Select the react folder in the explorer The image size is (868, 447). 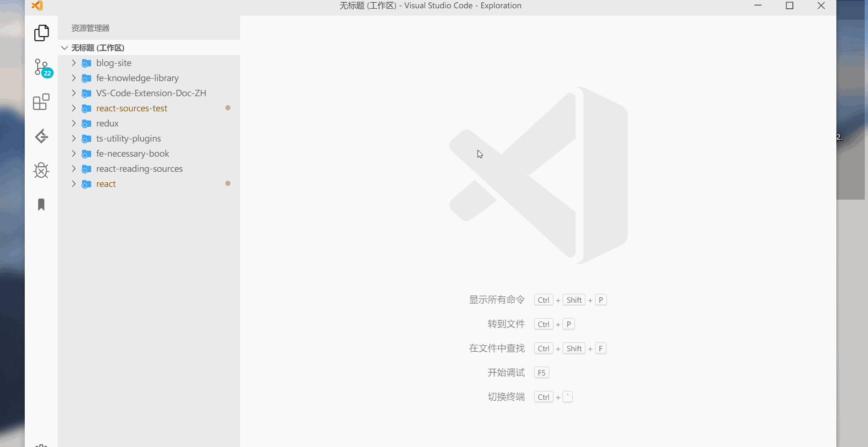coord(105,184)
